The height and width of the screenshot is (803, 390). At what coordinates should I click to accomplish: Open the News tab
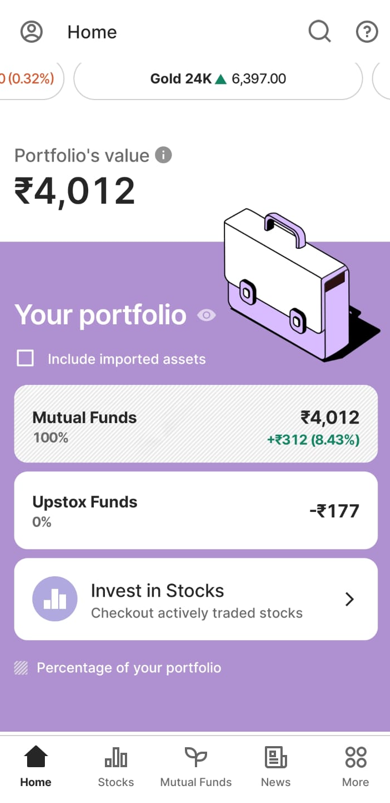click(x=275, y=767)
